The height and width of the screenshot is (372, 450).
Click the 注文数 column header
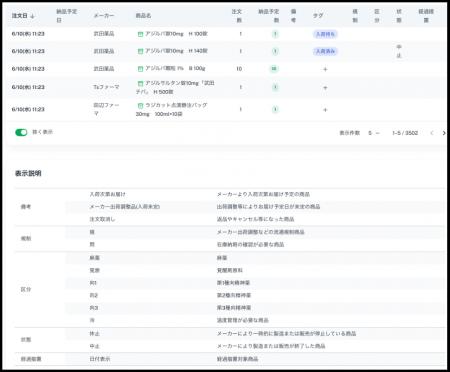point(237,16)
